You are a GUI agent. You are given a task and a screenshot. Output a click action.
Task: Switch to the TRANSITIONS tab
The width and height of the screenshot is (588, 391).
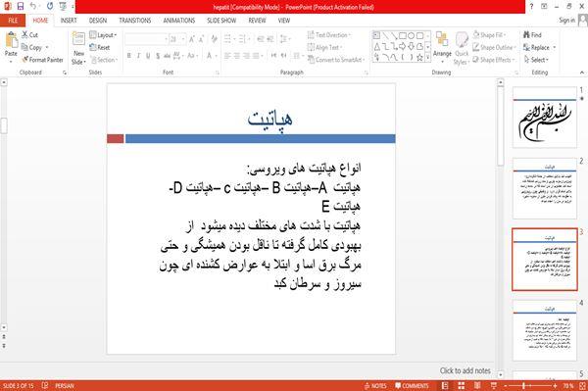click(135, 21)
